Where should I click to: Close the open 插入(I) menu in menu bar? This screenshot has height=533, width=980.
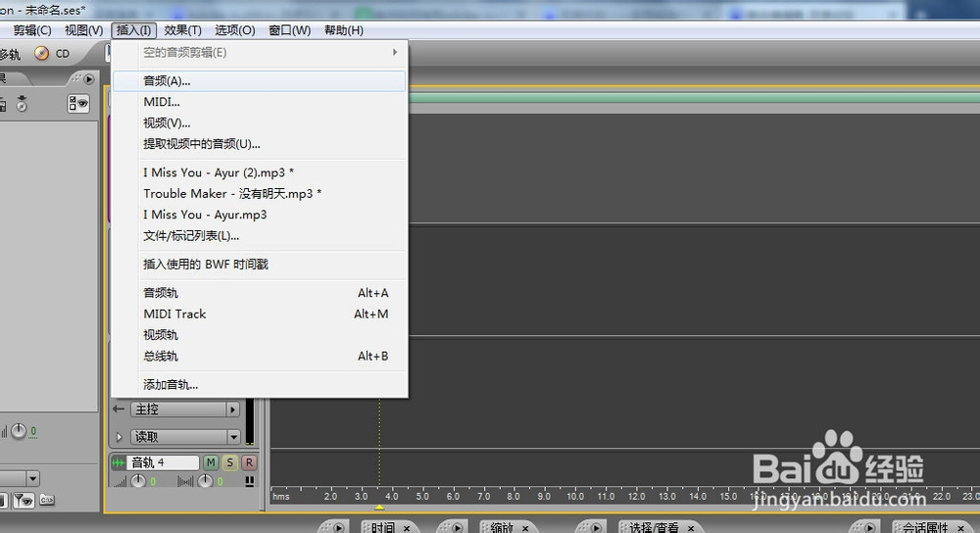coord(133,30)
